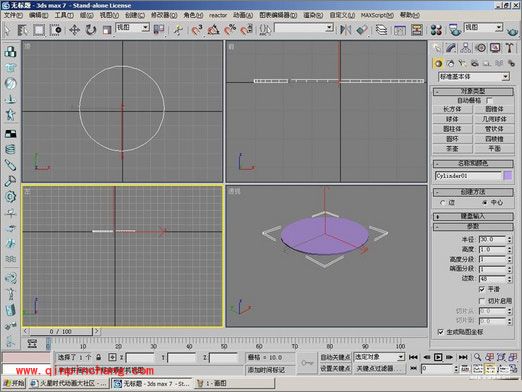Select the Move tool in the main toolbar
Image resolution: width=522 pixels, height=392 pixels.
click(74, 30)
